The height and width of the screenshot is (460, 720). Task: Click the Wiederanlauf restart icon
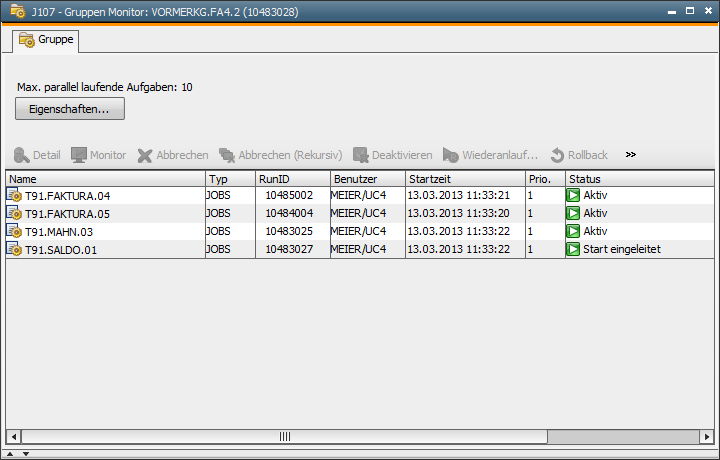click(x=451, y=156)
